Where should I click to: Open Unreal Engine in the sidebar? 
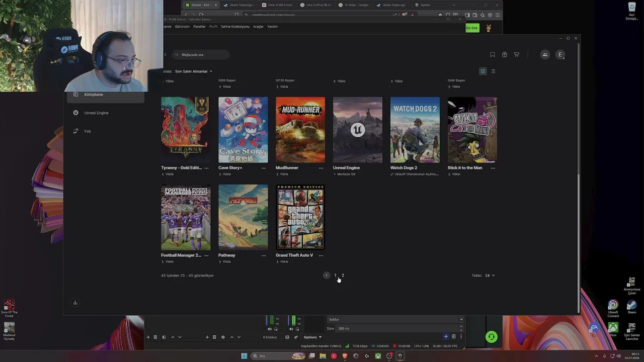[x=96, y=113]
